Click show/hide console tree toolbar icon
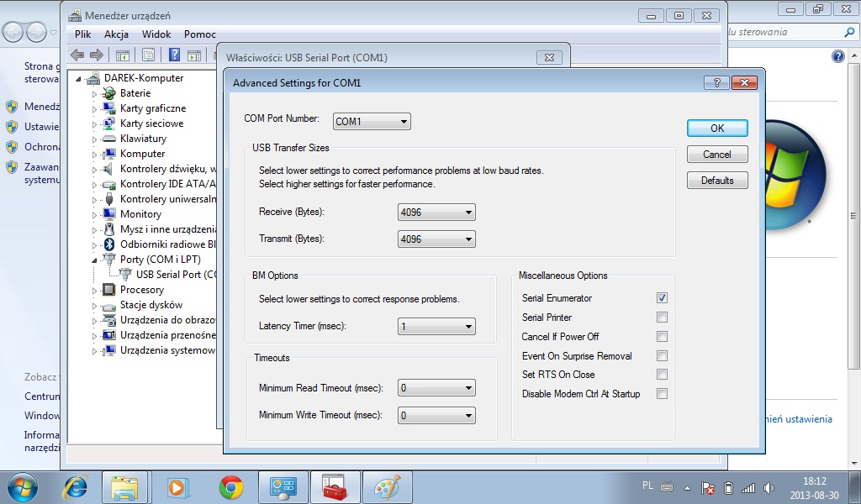 click(x=123, y=55)
